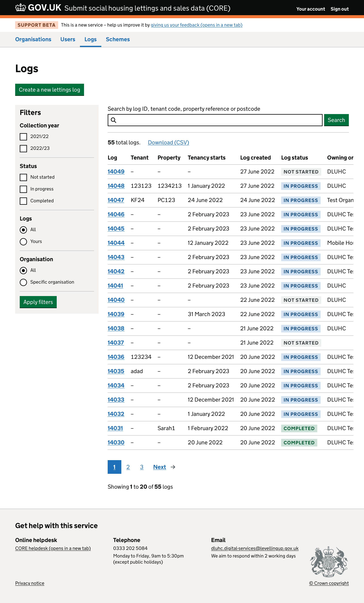Image resolution: width=364 pixels, height=603 pixels.
Task: Check the 2021/22 collection year filter
Action: point(23,137)
